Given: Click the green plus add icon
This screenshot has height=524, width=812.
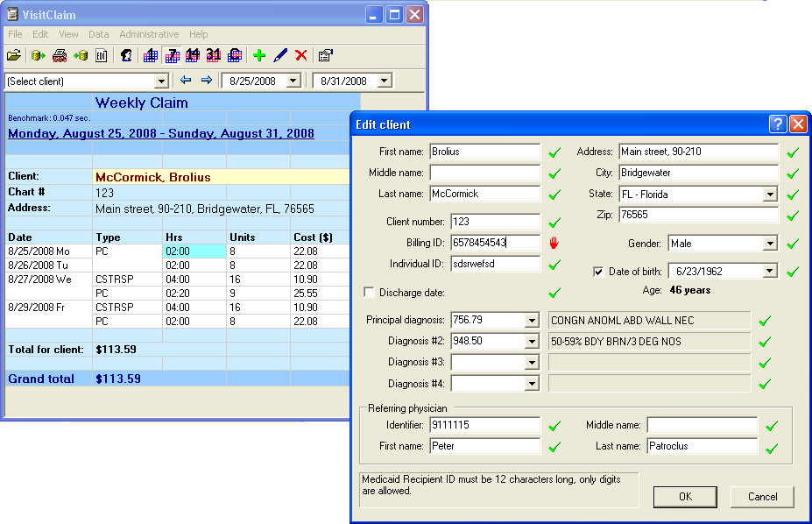Looking at the screenshot, I should [258, 56].
